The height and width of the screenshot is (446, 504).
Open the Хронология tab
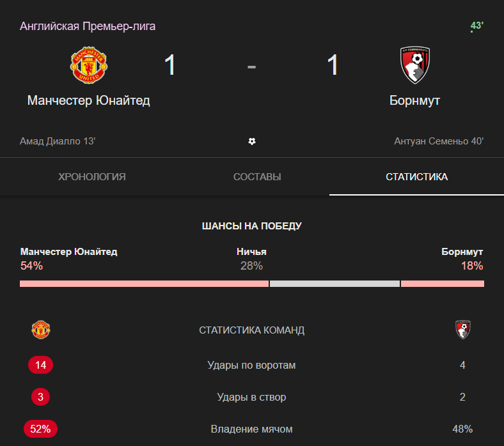[x=92, y=176]
